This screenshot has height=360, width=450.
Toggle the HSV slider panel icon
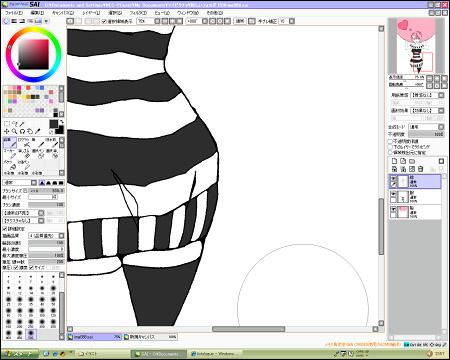coord(22,21)
